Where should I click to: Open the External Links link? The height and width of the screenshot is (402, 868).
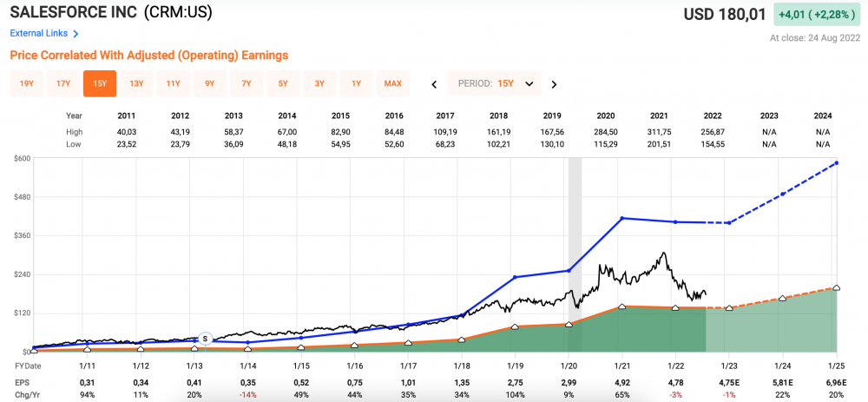[x=39, y=33]
